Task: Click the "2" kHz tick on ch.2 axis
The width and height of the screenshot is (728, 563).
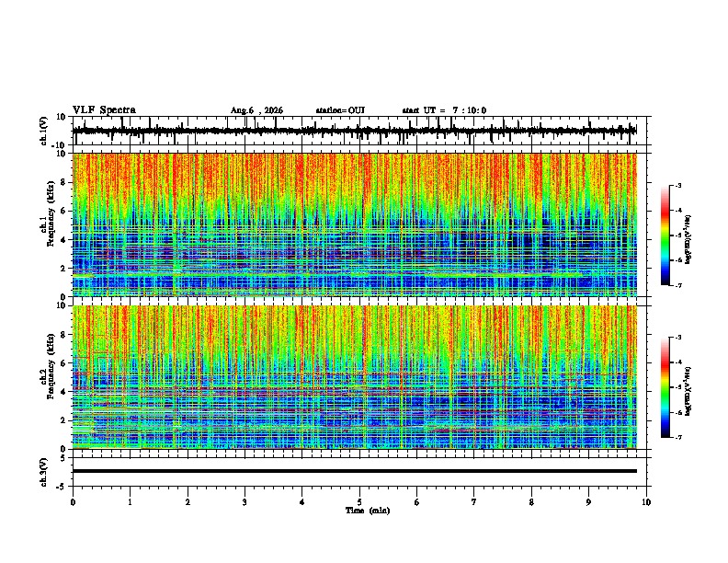Action: point(63,420)
